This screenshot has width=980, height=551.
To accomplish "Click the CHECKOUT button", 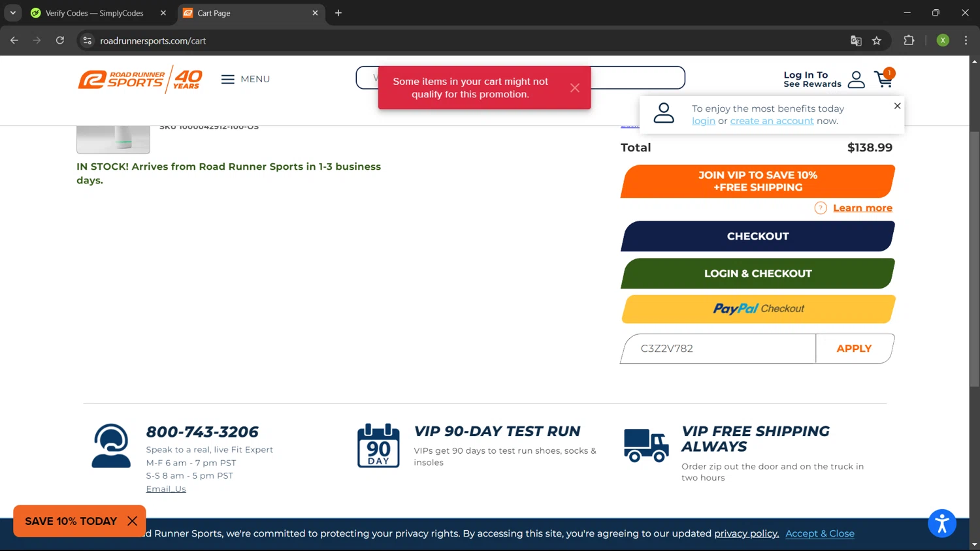I will pos(758,236).
